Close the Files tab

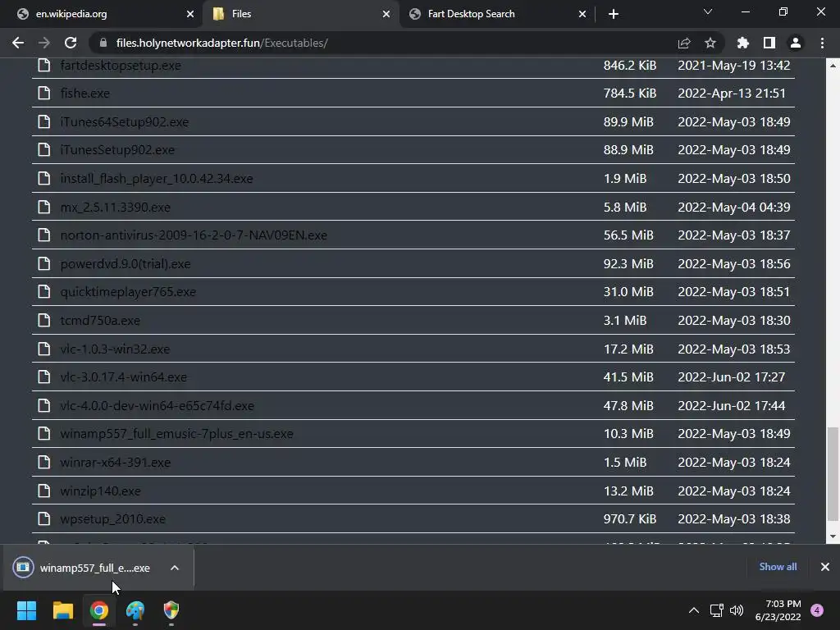386,14
